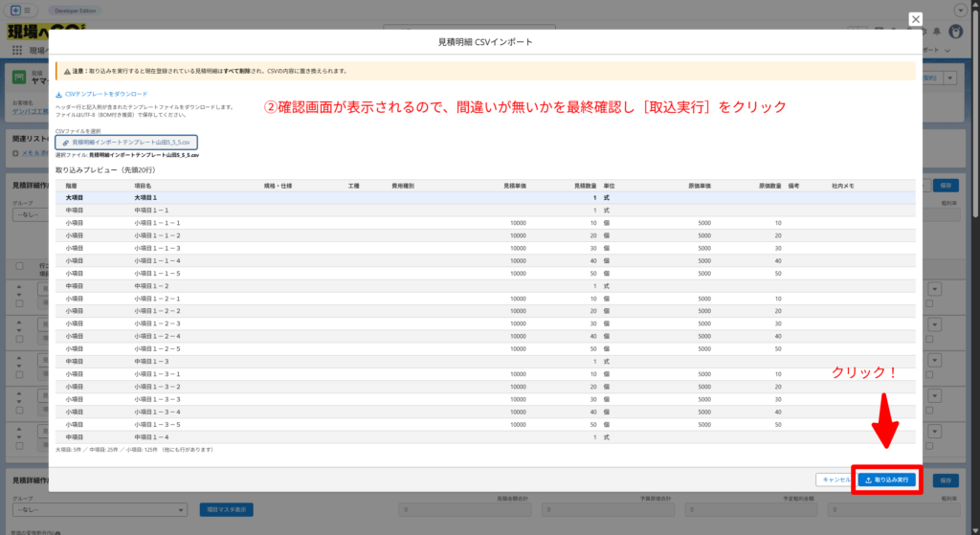Image resolution: width=980 pixels, height=535 pixels.
Task: Click the 取り込み実行 import button
Action: coord(886,479)
